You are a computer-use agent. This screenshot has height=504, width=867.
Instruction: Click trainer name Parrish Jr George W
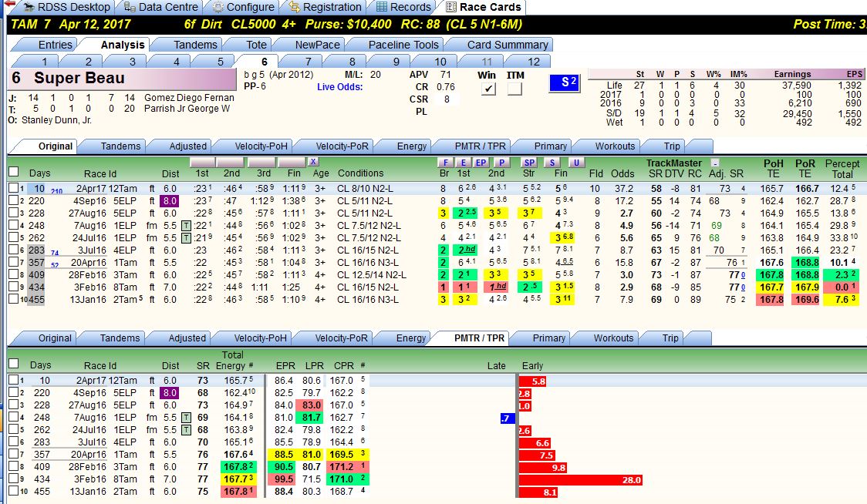point(187,109)
